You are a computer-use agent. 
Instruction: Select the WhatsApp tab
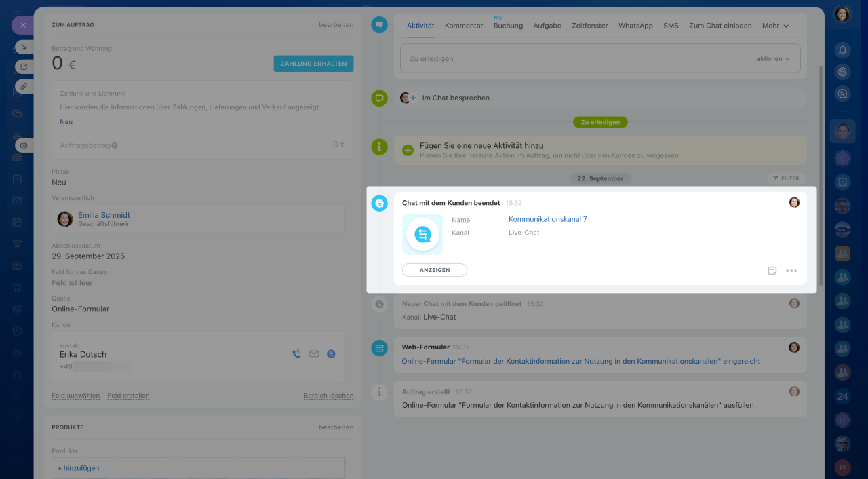(635, 26)
